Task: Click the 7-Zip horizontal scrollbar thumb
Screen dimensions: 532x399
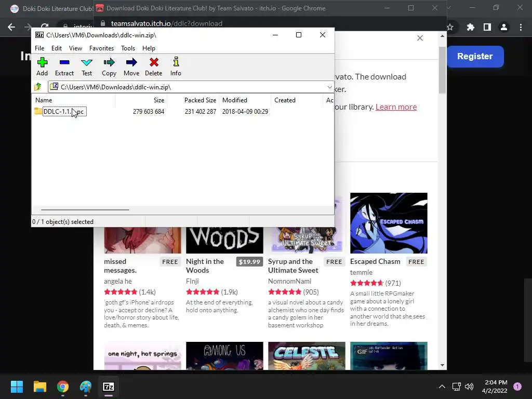Action: click(x=85, y=210)
